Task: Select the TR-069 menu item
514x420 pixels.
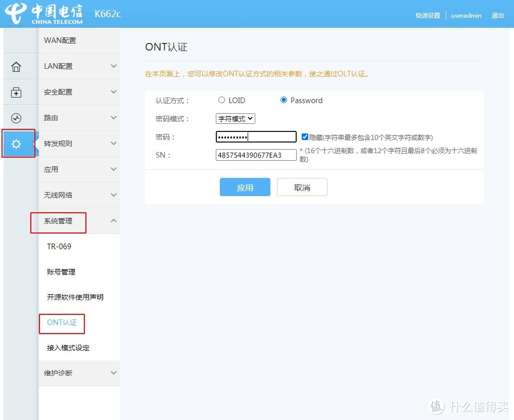Action: (60, 246)
